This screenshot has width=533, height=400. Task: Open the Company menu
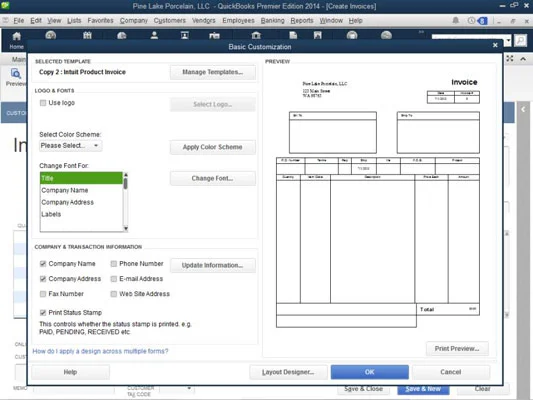[134, 21]
